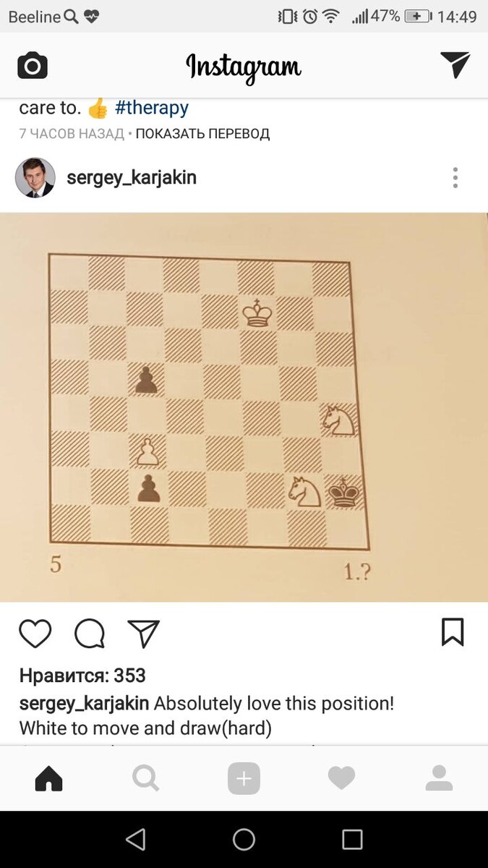The height and width of the screenshot is (868, 488).
Task: Open post options three-dot menu
Action: click(455, 178)
